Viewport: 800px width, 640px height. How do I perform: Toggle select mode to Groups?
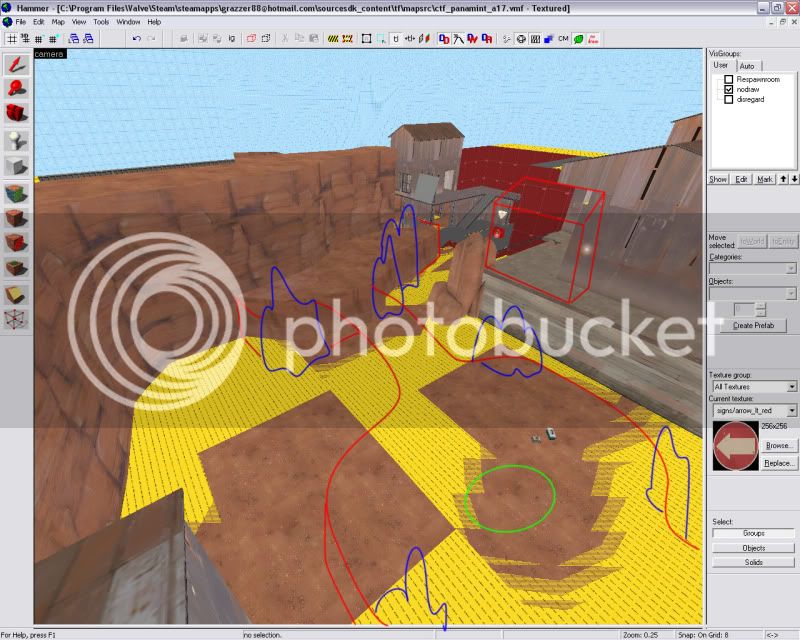pos(753,533)
